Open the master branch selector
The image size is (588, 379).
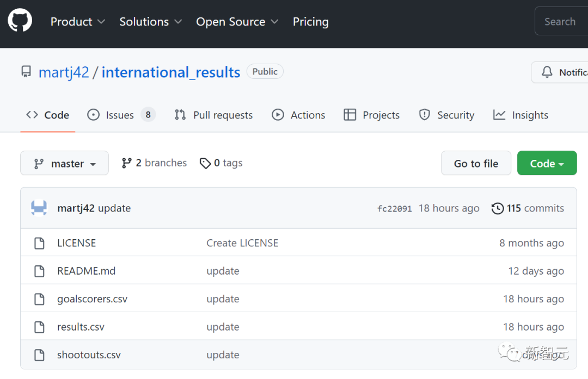point(64,163)
